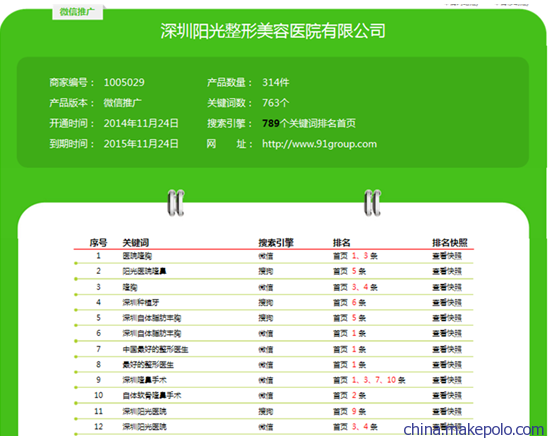Click ranking 首页 3、4 条 in row 3
The height and width of the screenshot is (438, 549).
click(x=355, y=287)
